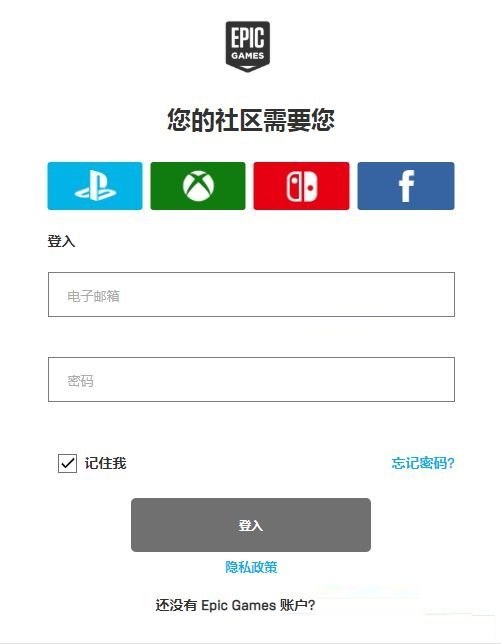Open the 忘记密码? link

(423, 463)
